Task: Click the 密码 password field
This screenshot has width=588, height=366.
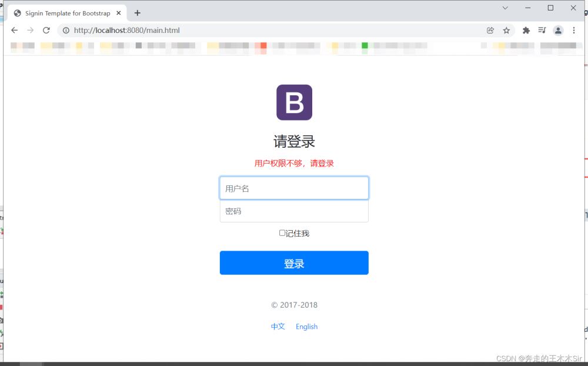Action: (x=294, y=211)
